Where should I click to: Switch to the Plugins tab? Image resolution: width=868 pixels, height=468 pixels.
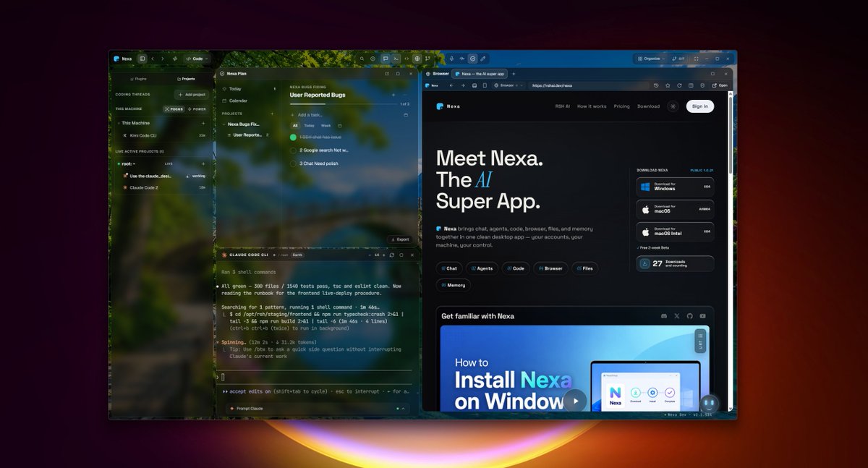[x=138, y=79]
